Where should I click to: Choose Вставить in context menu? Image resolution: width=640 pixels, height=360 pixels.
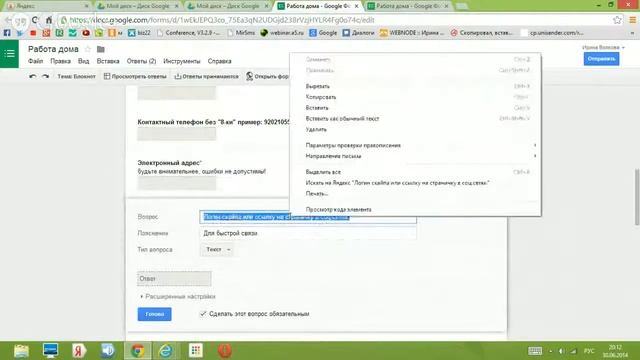(x=416, y=108)
